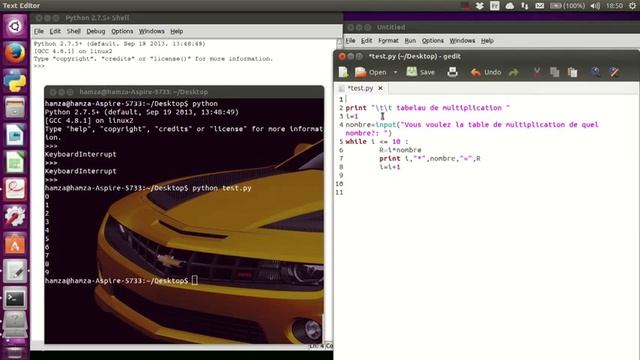The height and width of the screenshot is (360, 640).
Task: Click the 'python test.py' command in terminal
Action: click(222, 188)
